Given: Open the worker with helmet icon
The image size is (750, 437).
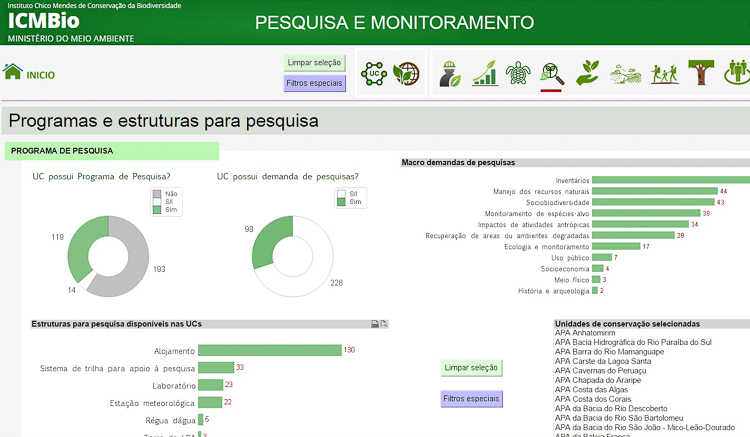Looking at the screenshot, I should [451, 73].
